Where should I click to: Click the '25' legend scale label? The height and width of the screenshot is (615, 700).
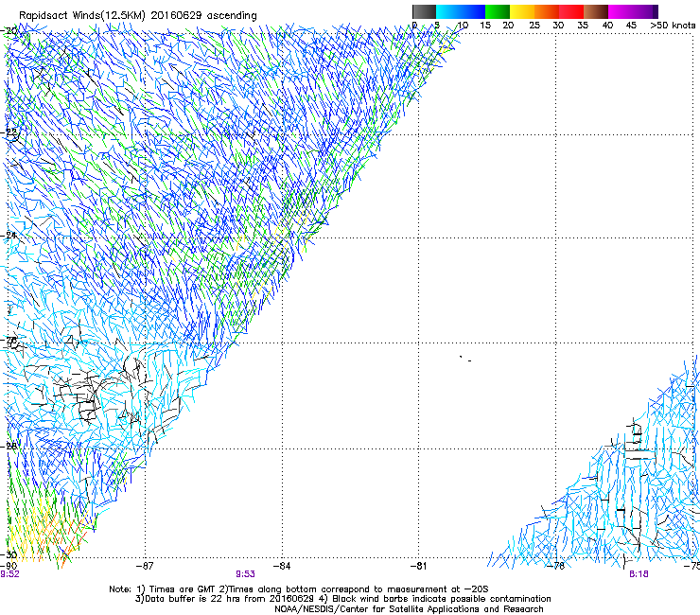(x=534, y=26)
